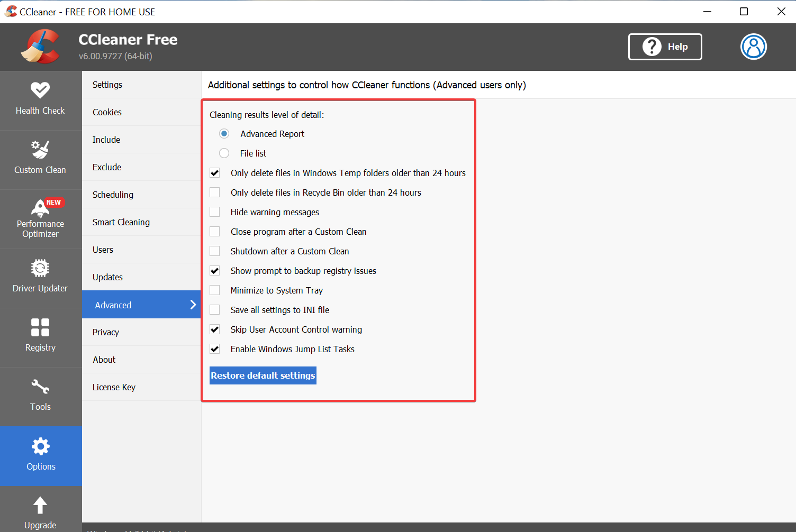Open the Registry cleaner
The width and height of the screenshot is (796, 532).
(x=41, y=337)
